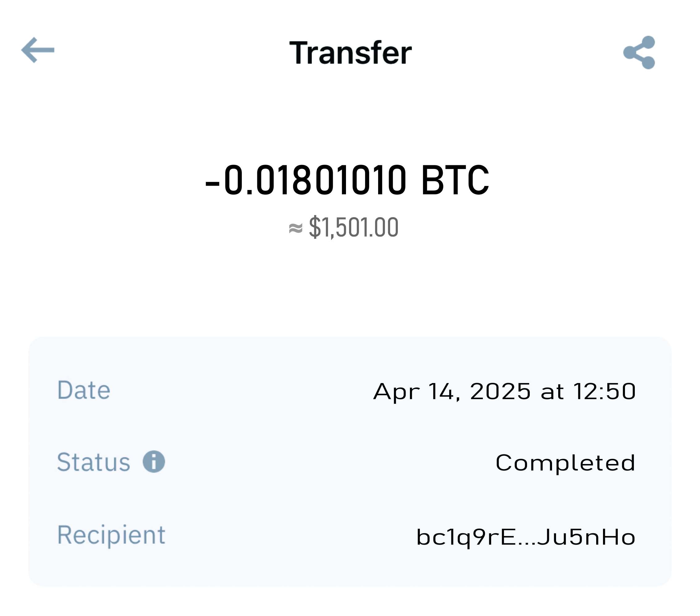Select the Date field label
Screen dimensions: 700x616
point(84,390)
